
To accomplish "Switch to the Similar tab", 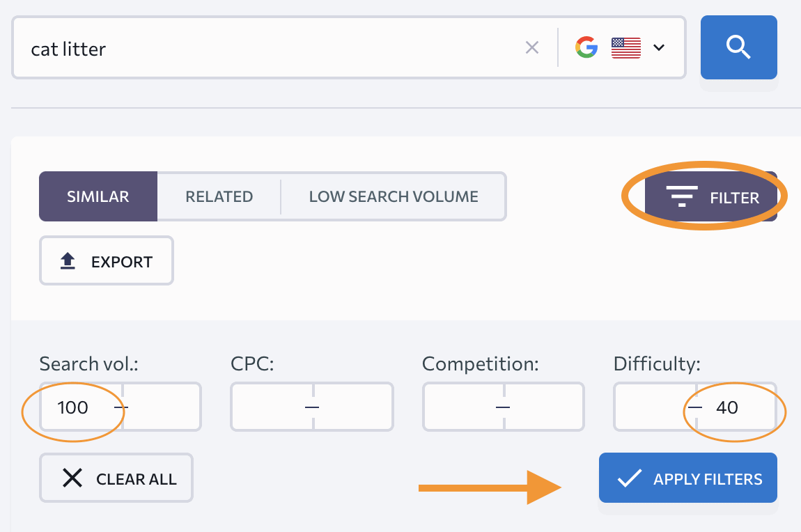I will click(x=98, y=196).
